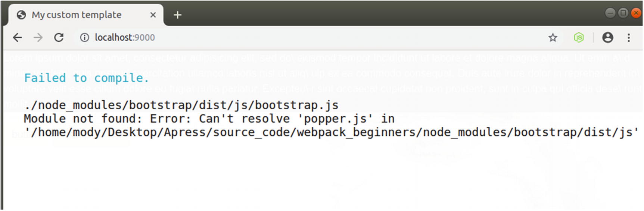Close the My custom template tab

pos(153,15)
